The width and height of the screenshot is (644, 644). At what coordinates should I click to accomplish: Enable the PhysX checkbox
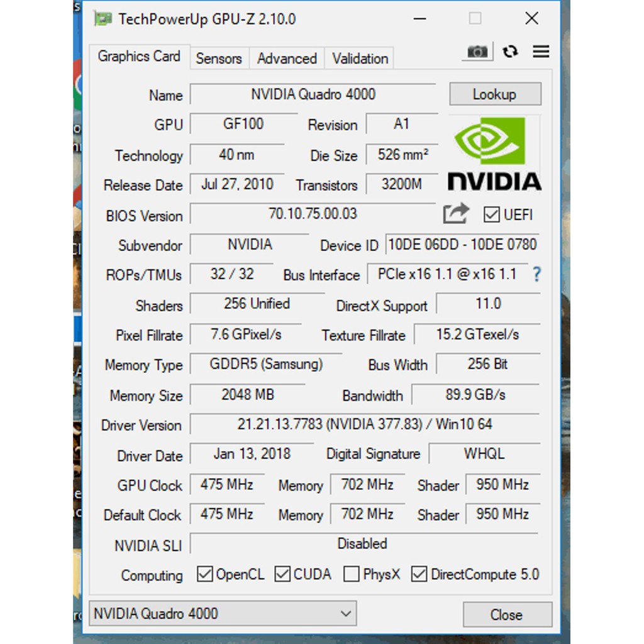351,574
